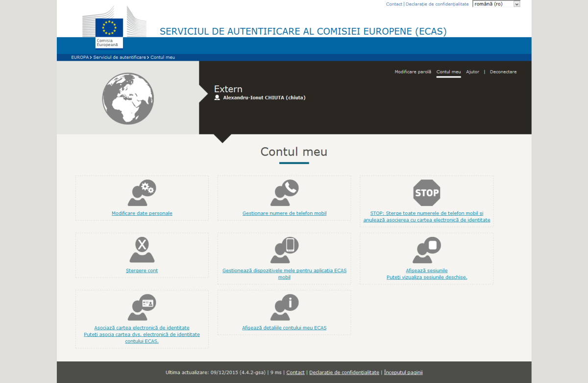Go to EUROPA in the breadcrumb

tap(80, 57)
